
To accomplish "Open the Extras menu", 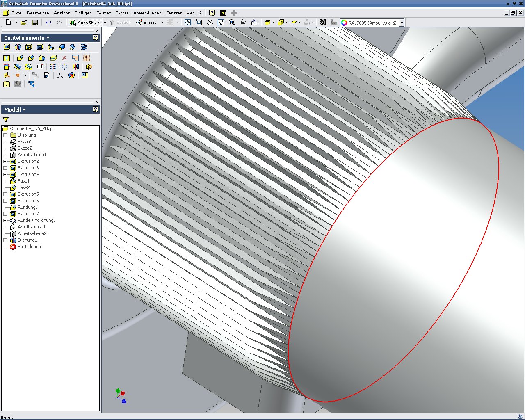I will 122,13.
